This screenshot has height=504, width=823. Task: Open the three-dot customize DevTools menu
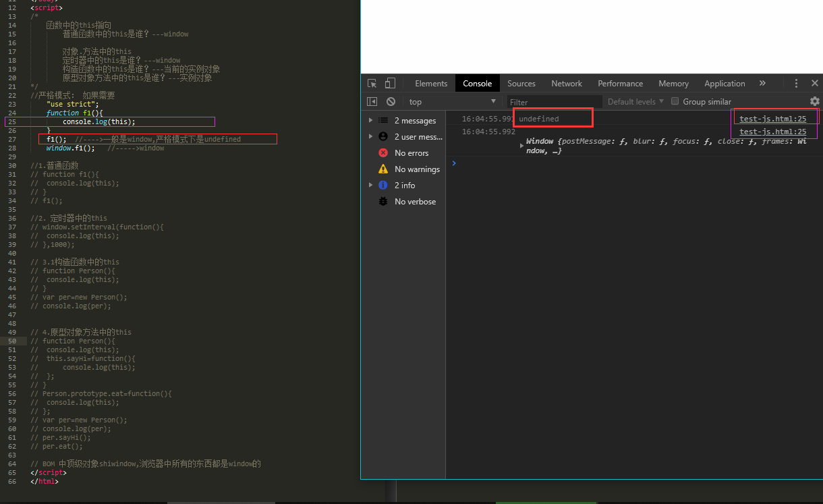(797, 83)
